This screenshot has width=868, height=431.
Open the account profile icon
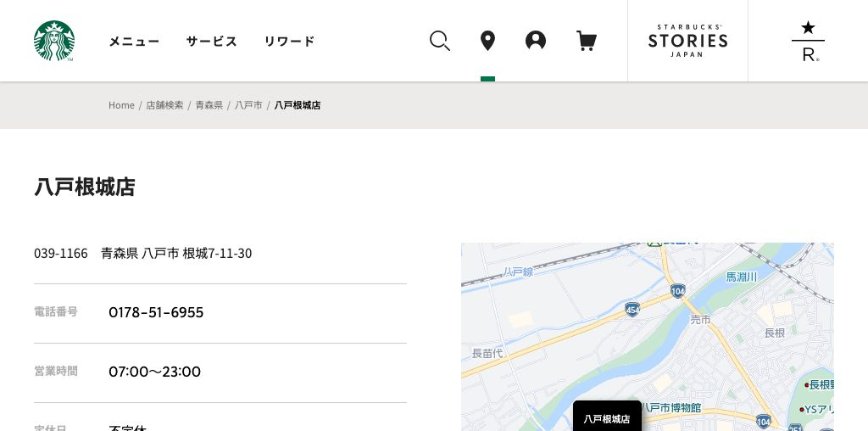[536, 41]
